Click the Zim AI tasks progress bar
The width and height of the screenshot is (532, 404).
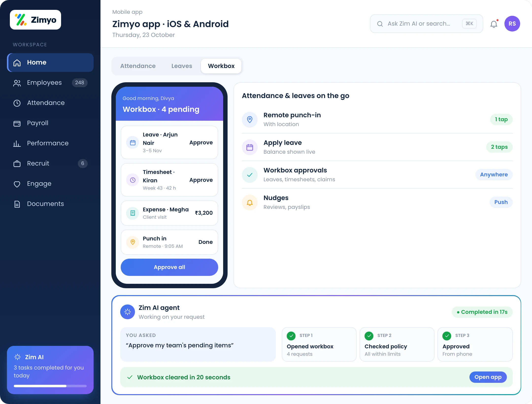pos(50,386)
